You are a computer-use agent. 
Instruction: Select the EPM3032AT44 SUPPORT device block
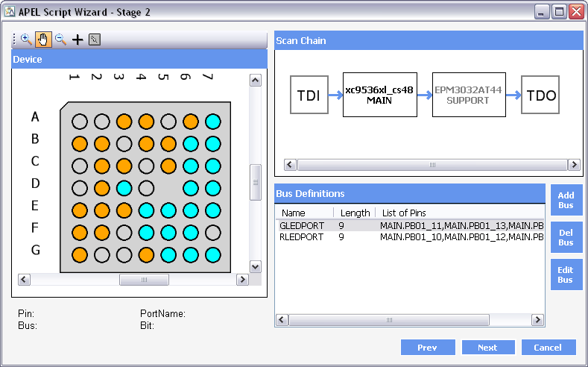(x=468, y=95)
